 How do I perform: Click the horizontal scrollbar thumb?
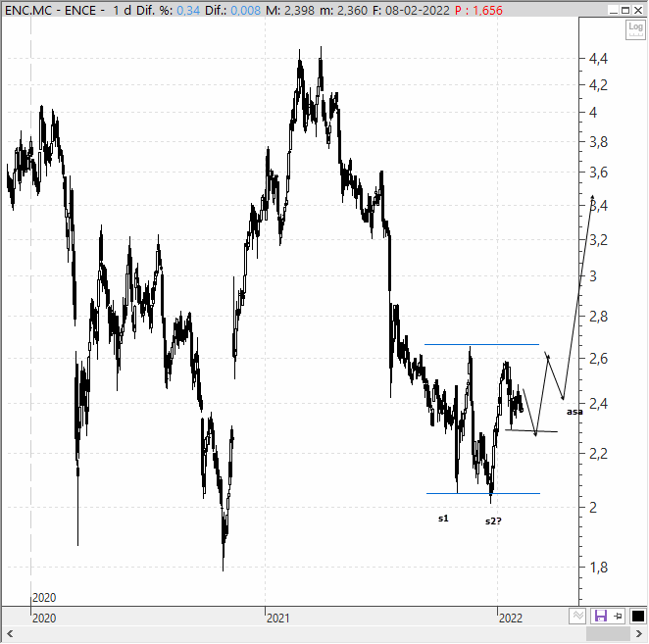pos(608,633)
